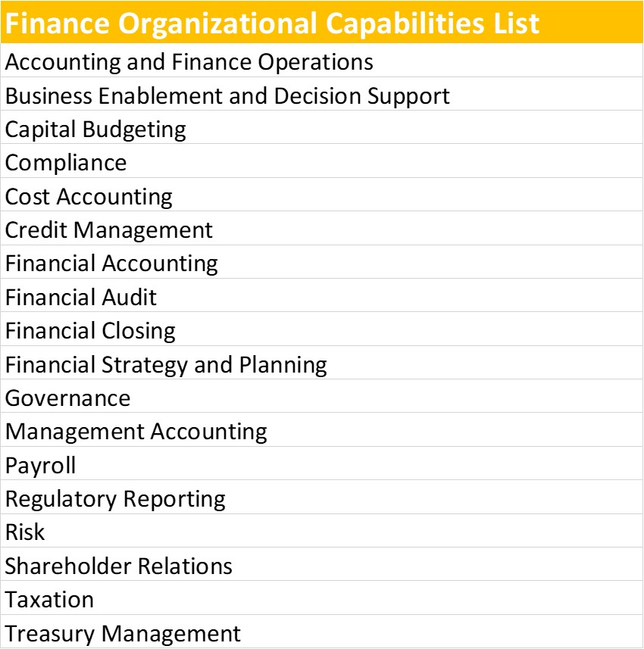Highlight the Financial Closing entry
This screenshot has width=644, height=649.
[90, 330]
